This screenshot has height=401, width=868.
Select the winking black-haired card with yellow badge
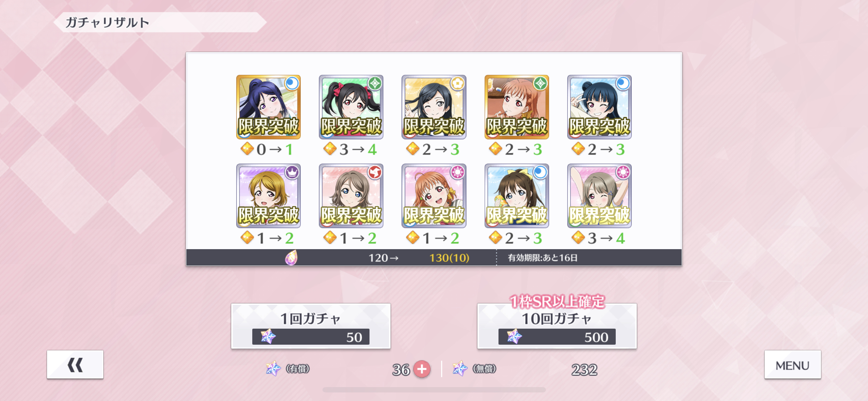pyautogui.click(x=434, y=107)
